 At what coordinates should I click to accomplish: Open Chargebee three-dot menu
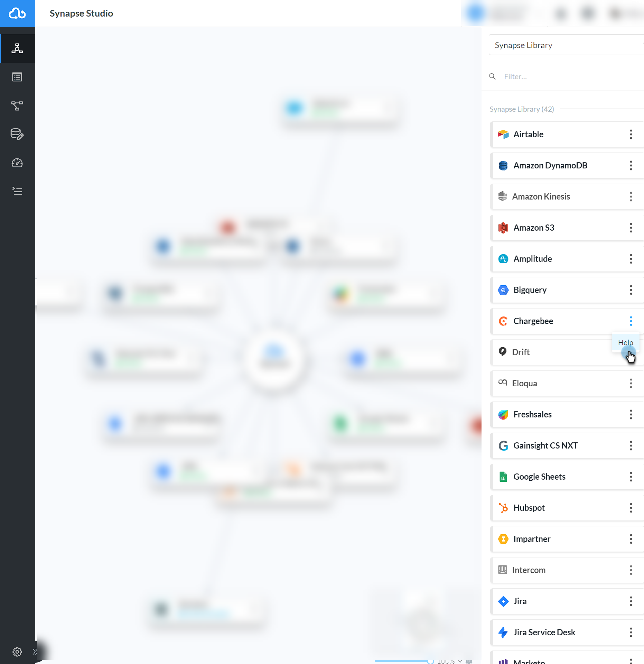coord(631,321)
